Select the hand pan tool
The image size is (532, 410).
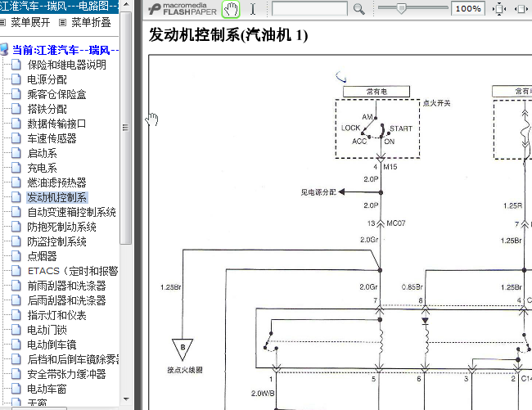pos(231,9)
